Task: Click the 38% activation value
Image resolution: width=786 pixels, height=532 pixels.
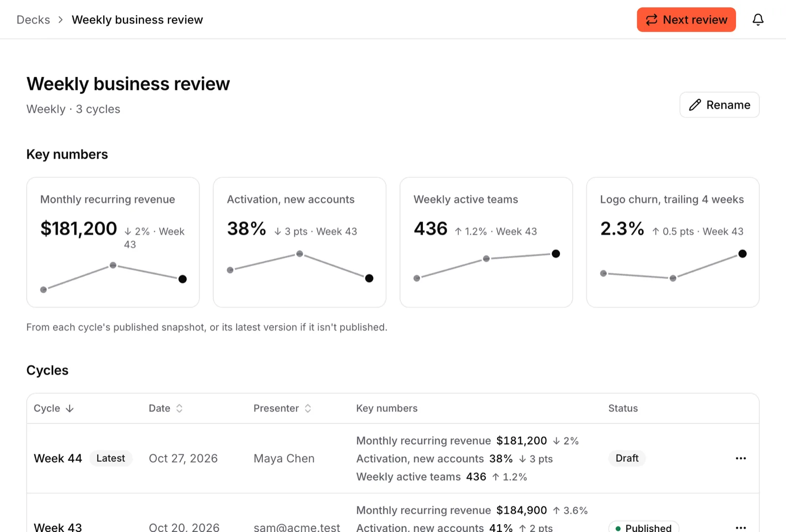Action: (247, 228)
